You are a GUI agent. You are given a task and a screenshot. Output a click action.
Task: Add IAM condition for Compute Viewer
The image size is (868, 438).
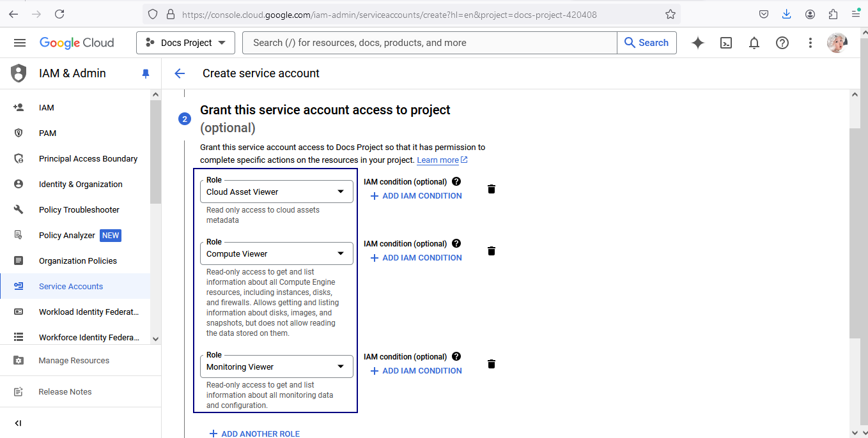416,257
